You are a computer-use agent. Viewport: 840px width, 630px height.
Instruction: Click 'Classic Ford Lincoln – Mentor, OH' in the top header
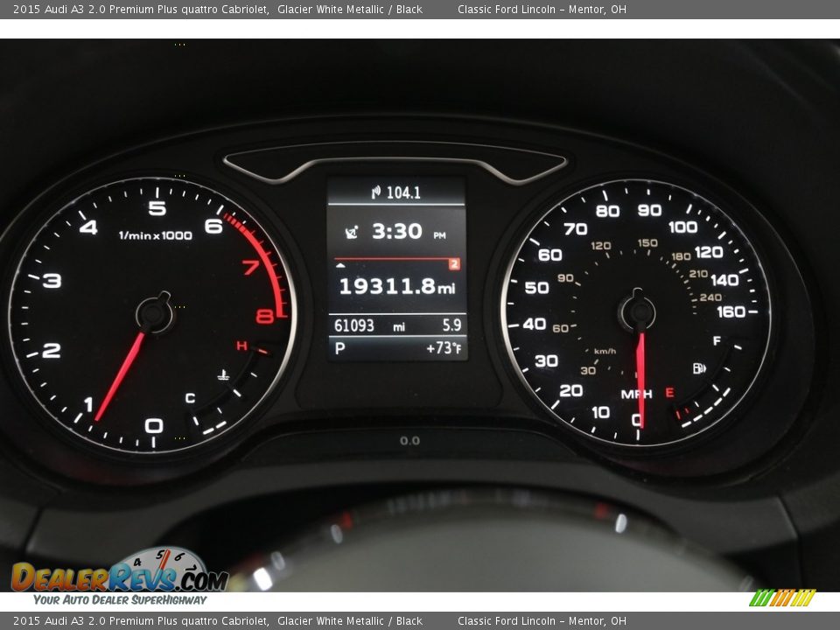[x=542, y=9]
